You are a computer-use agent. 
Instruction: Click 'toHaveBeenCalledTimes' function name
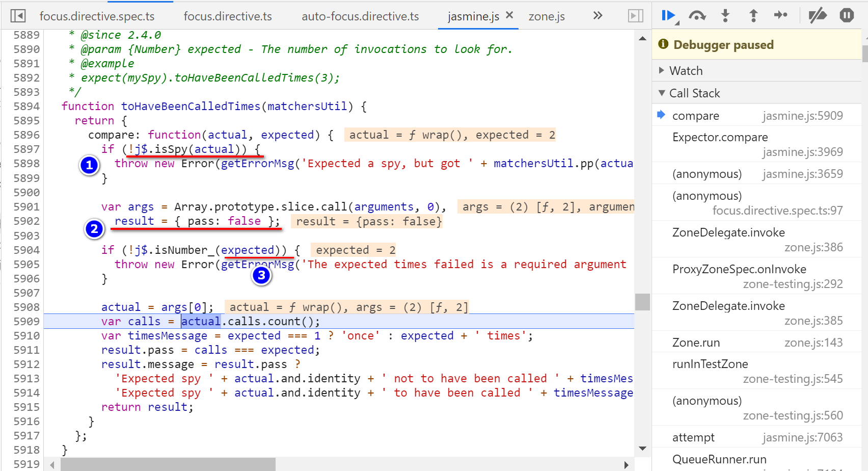click(191, 106)
